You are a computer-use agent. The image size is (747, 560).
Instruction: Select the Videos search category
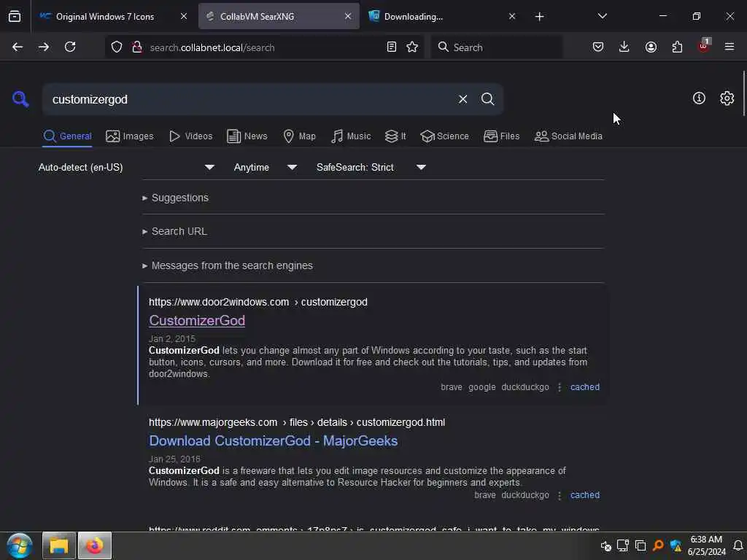(190, 136)
